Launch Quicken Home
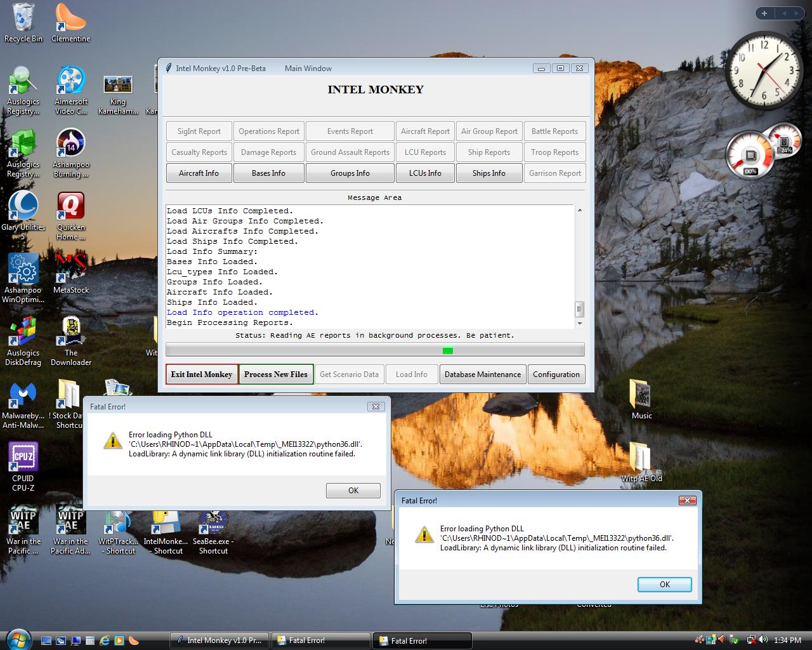 [x=70, y=209]
